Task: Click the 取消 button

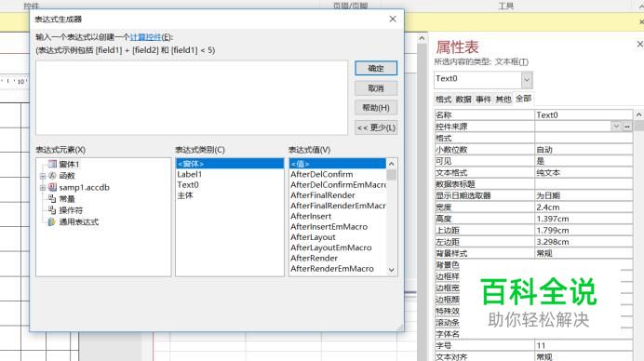Action: [x=376, y=87]
